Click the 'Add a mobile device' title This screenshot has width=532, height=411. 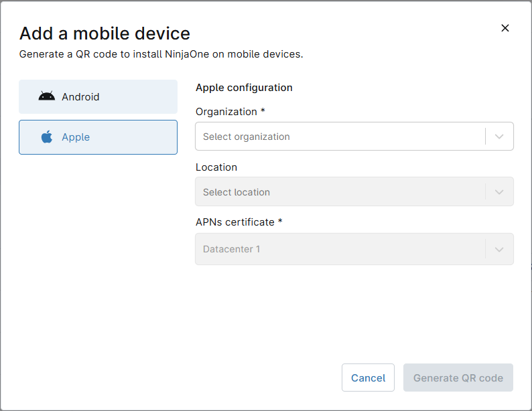(x=105, y=33)
